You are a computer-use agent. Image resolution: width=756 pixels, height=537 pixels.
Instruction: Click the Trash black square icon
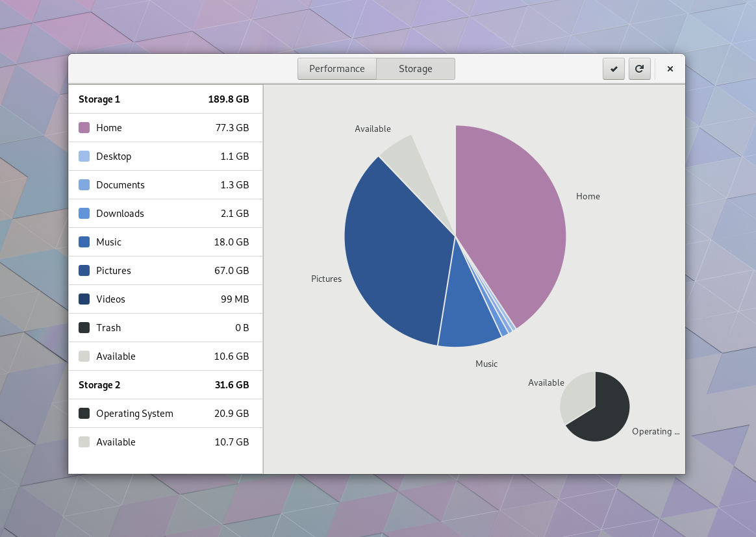click(84, 327)
